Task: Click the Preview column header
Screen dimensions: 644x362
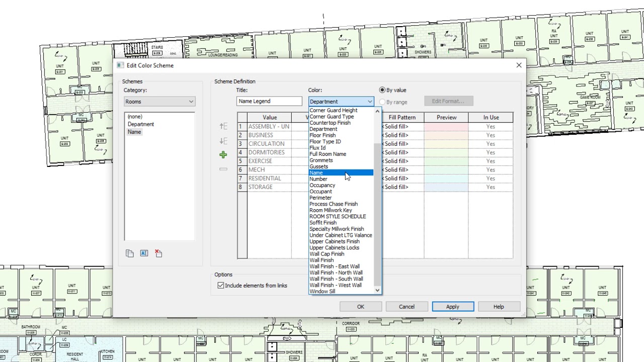Action: point(446,118)
